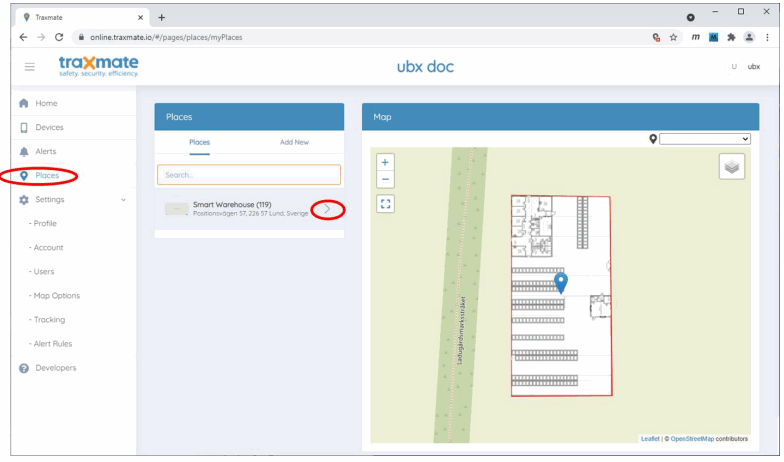Open Developers help section
The height and width of the screenshot is (462, 784).
tap(55, 368)
